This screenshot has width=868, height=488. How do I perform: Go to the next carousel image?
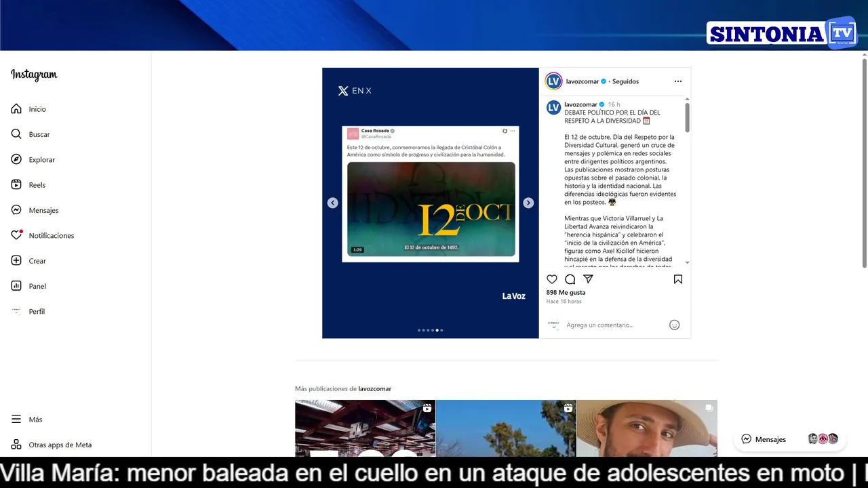point(528,203)
